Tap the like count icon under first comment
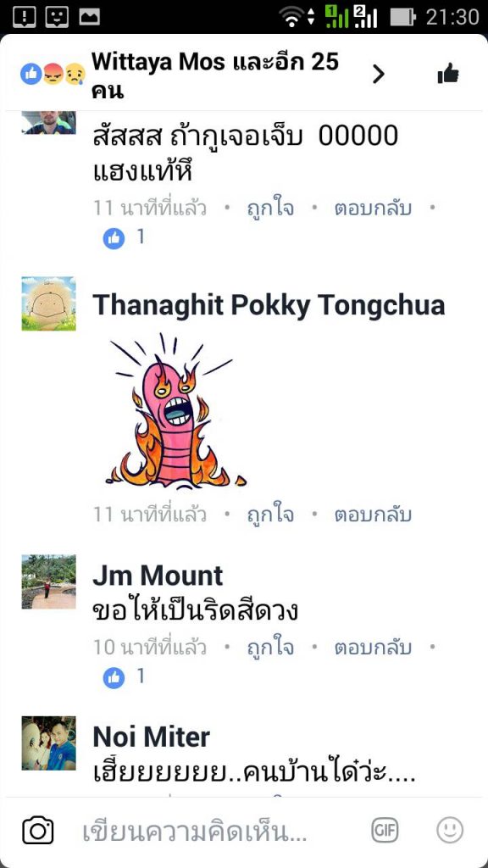488x868 pixels. click(114, 238)
